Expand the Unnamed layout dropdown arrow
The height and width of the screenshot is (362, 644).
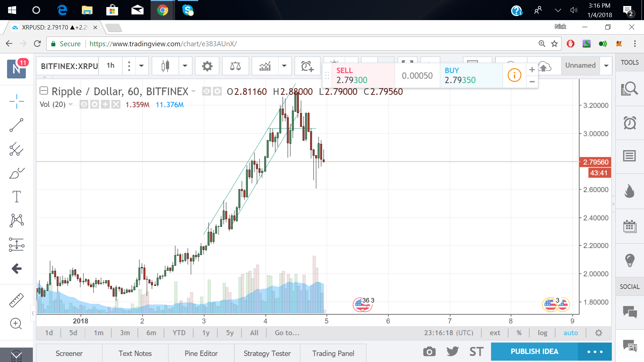pos(606,66)
